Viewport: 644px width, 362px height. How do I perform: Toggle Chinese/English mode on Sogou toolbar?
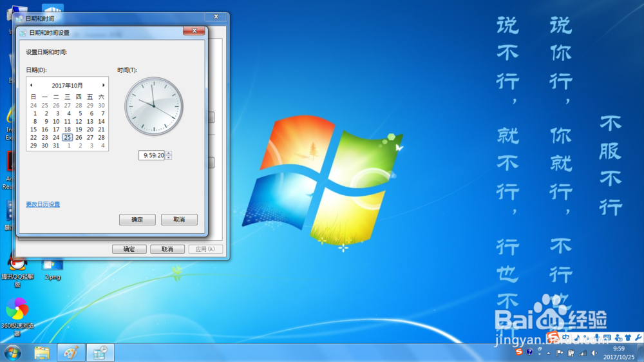click(565, 338)
